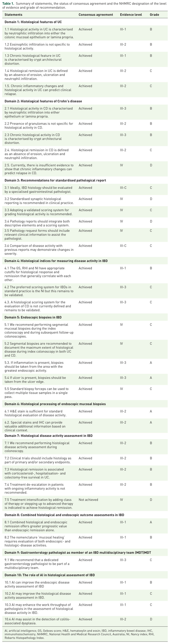Click statement 10.4 on colitis-associated dysplasia

[37, 621]
